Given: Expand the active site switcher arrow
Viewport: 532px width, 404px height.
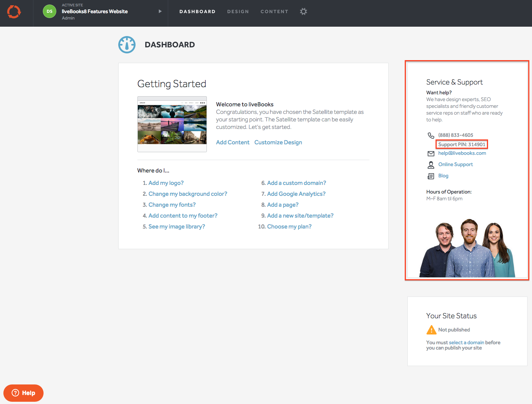Looking at the screenshot, I should pos(160,11).
